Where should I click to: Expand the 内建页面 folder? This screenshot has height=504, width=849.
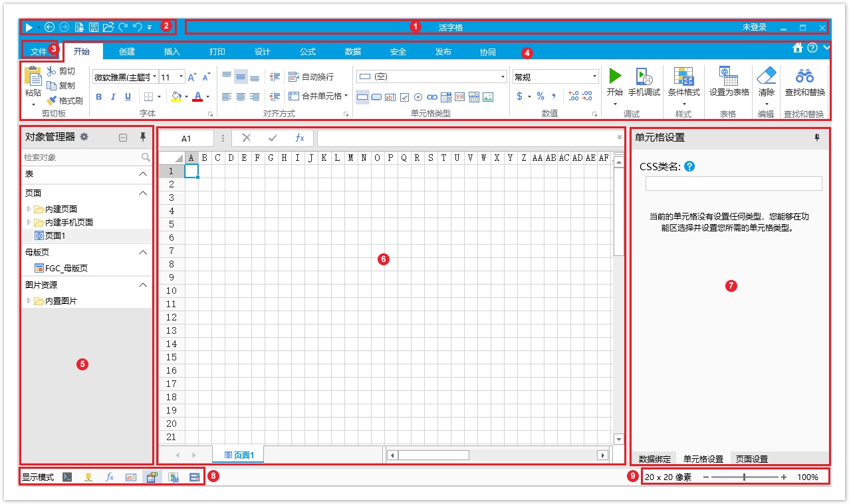pyautogui.click(x=29, y=209)
